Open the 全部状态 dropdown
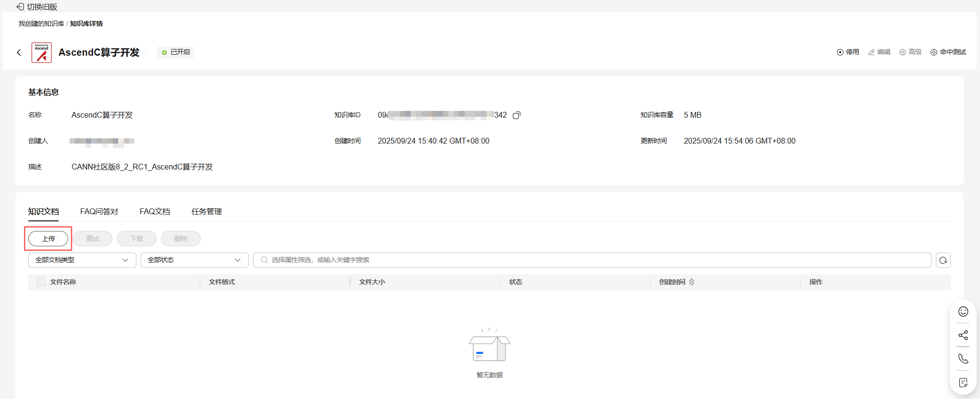The height and width of the screenshot is (399, 980). tap(194, 260)
